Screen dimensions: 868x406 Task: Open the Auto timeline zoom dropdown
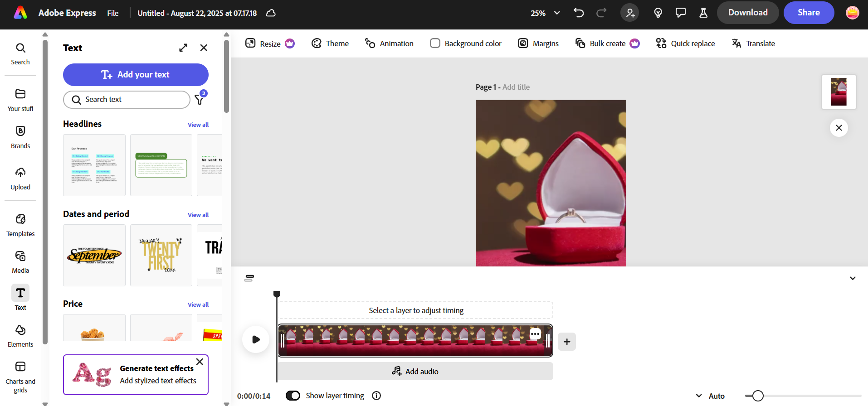tap(711, 396)
